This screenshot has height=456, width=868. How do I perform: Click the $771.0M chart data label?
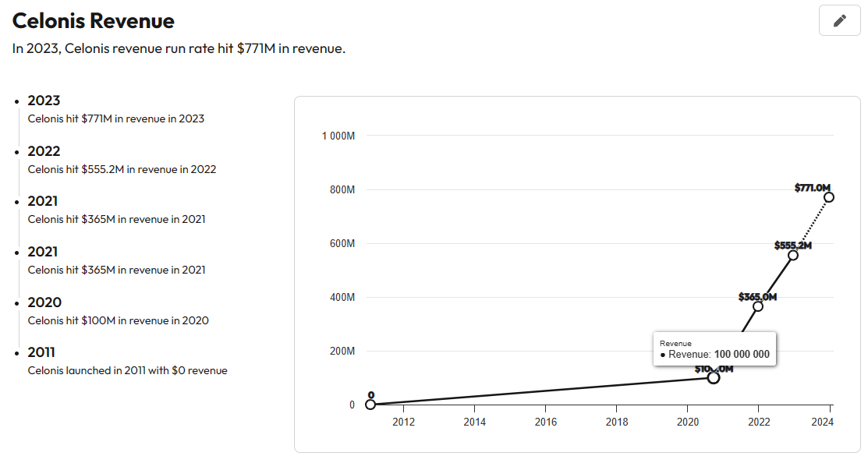[812, 187]
